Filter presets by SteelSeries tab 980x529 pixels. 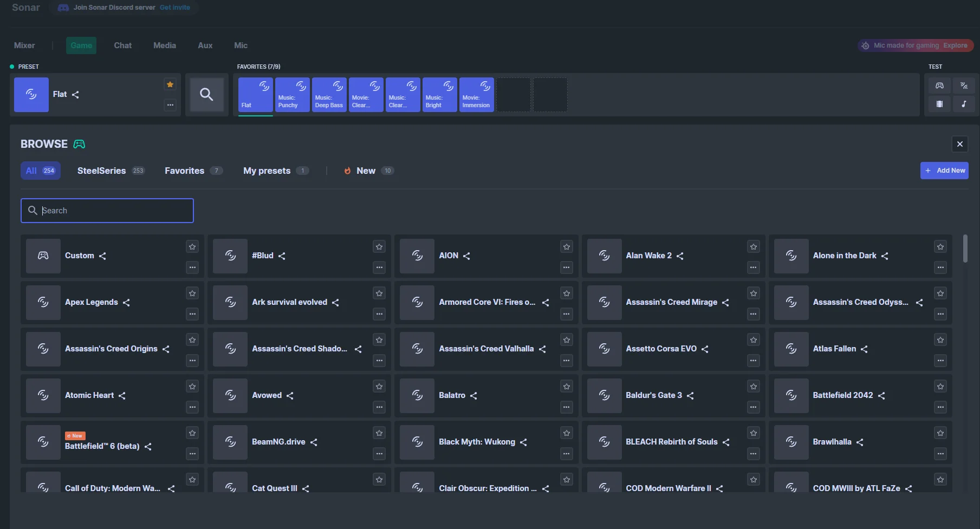pos(111,171)
